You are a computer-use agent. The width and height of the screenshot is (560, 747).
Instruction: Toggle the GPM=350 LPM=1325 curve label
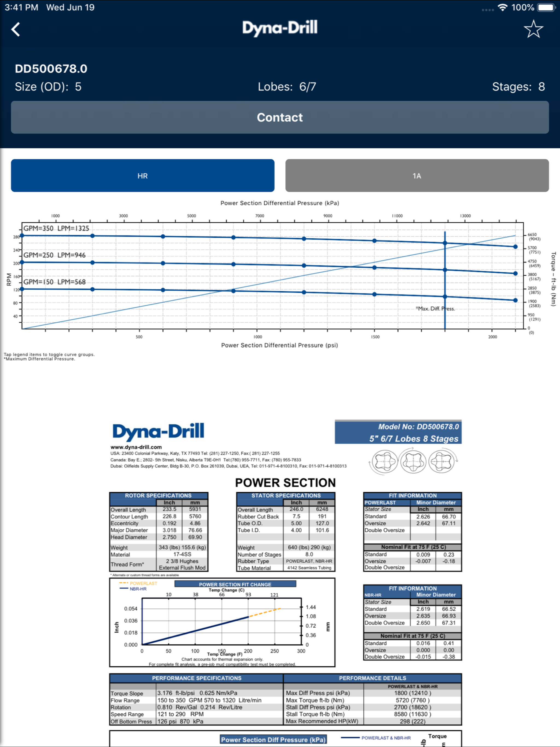point(56,228)
